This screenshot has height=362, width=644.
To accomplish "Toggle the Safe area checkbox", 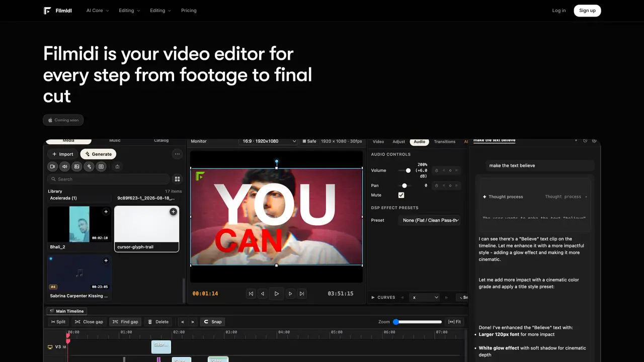I will [304, 141].
